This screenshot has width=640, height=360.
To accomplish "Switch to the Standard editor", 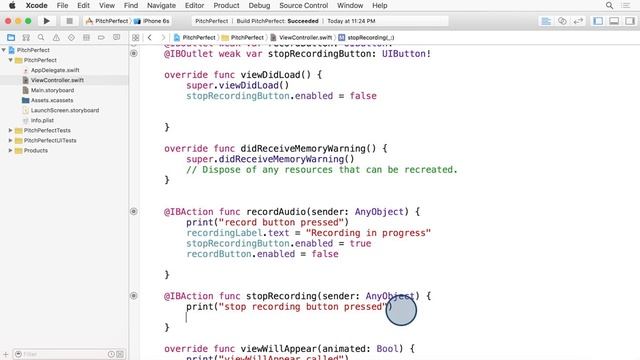I will (x=546, y=21).
